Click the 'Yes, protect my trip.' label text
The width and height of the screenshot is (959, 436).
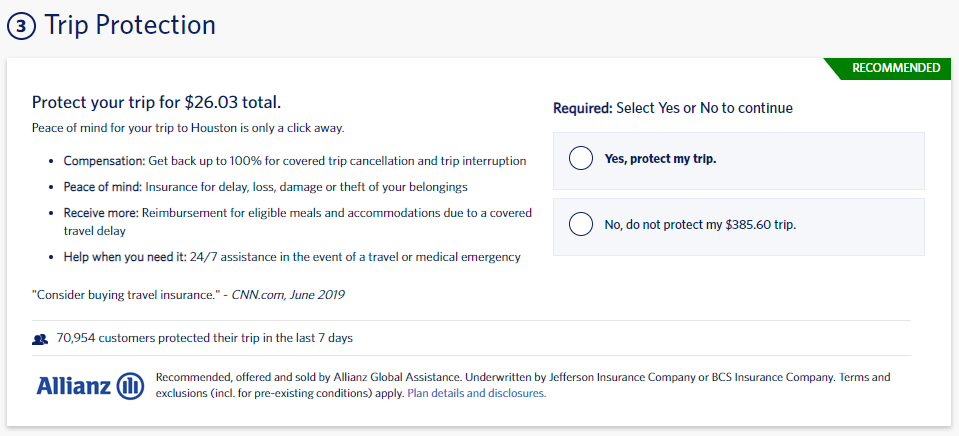pos(660,159)
